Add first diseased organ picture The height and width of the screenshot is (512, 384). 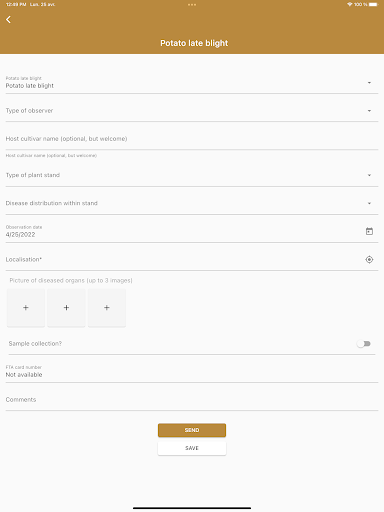[x=26, y=308]
